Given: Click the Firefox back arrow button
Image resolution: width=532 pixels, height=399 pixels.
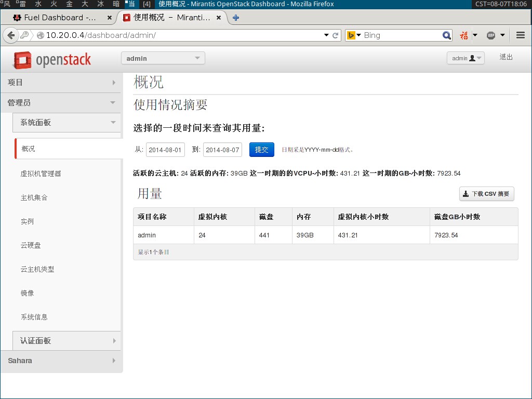Looking at the screenshot, I should [11, 35].
